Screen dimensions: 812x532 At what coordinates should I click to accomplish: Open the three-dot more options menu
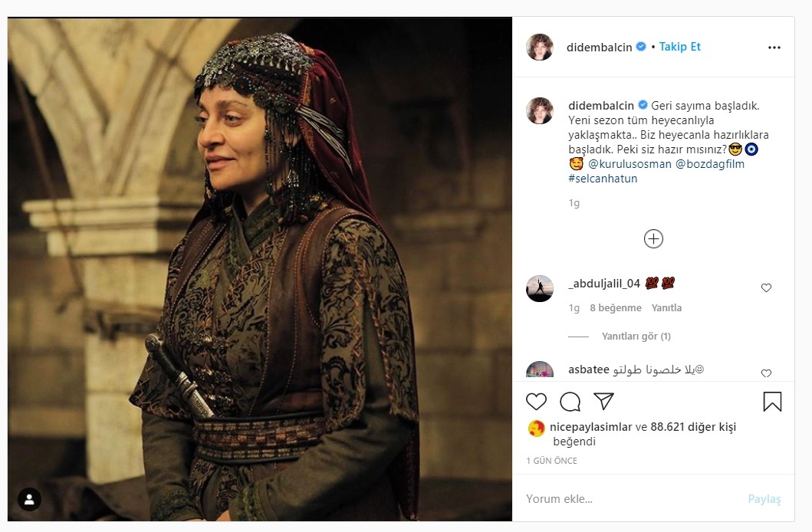click(x=774, y=47)
